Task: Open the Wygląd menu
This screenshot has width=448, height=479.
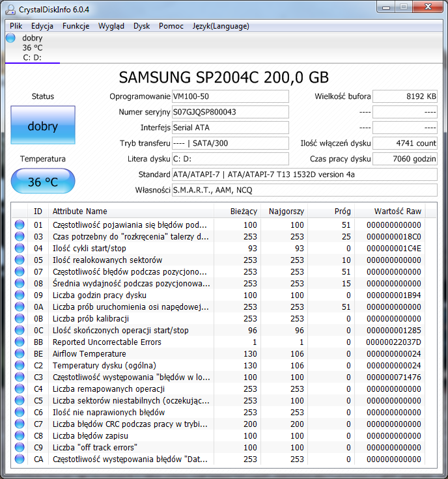Action: pyautogui.click(x=111, y=26)
